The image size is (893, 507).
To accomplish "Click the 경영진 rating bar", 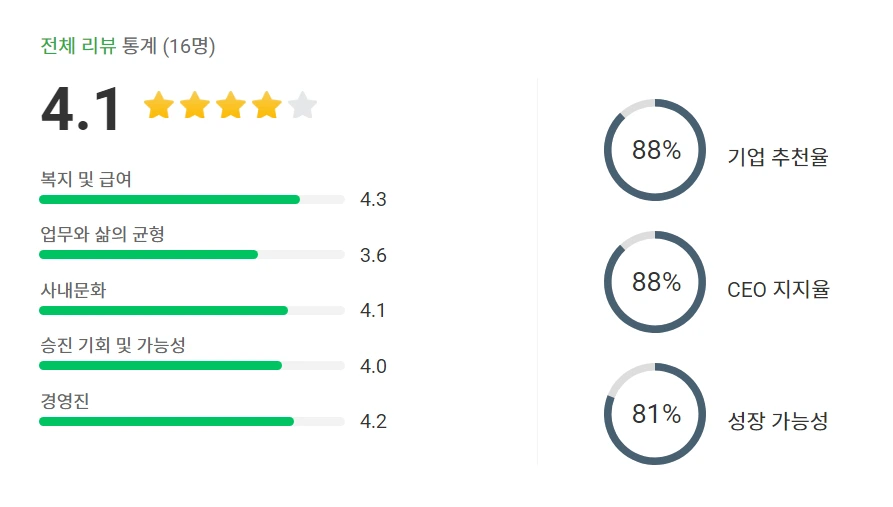I will [x=192, y=422].
